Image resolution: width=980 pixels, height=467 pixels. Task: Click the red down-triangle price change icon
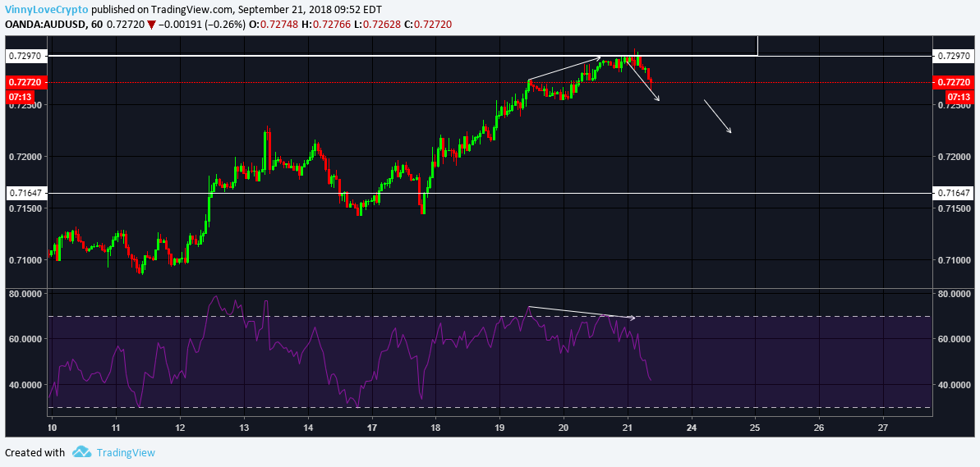coord(150,25)
